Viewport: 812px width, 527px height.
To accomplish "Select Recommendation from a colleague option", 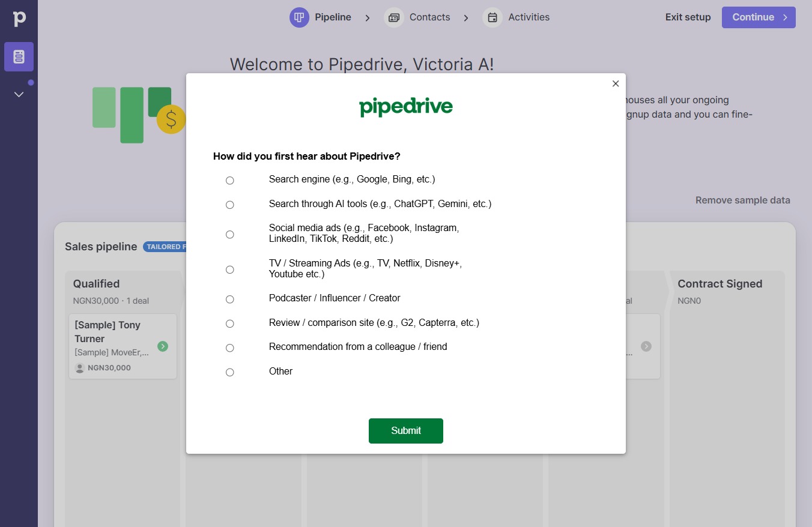I will (x=229, y=348).
